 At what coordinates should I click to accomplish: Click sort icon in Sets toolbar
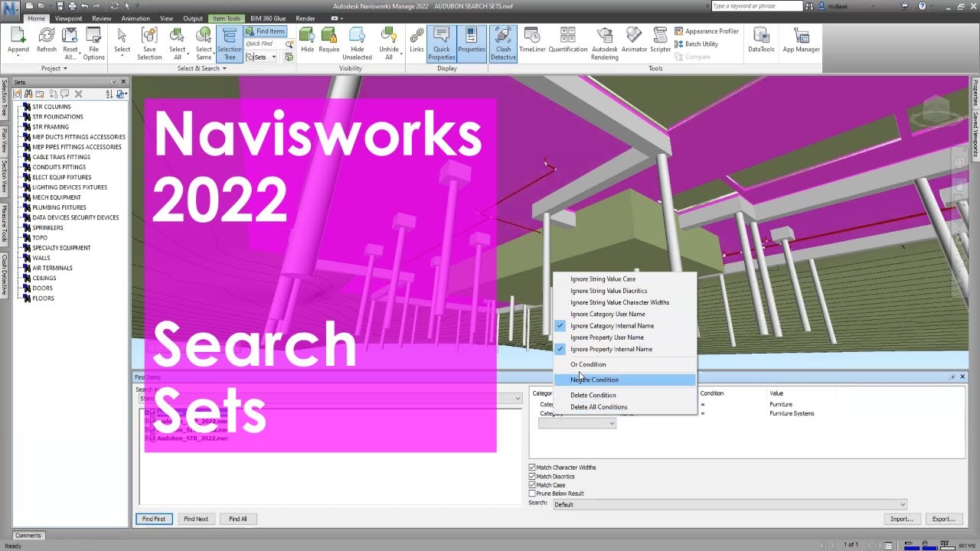(109, 94)
